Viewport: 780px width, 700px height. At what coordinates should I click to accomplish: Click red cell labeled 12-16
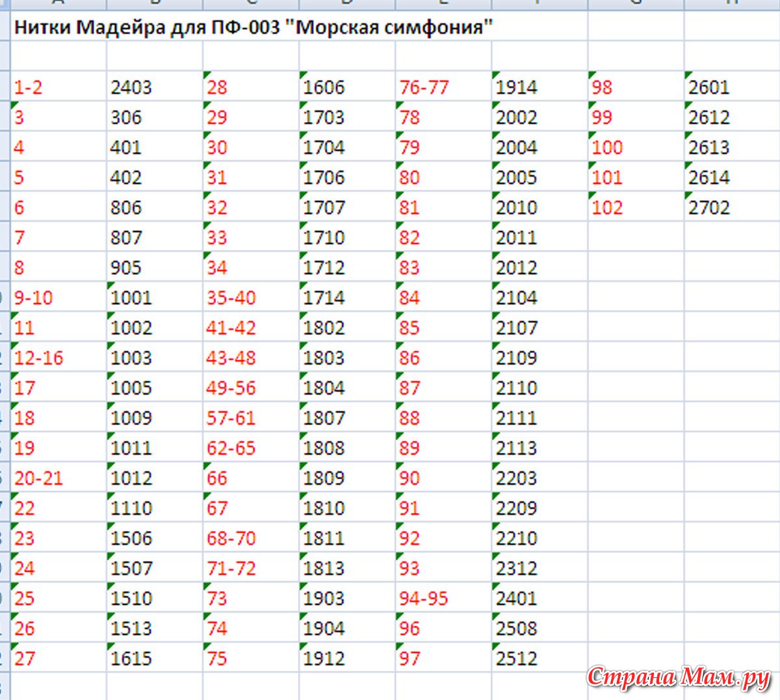[x=58, y=357]
